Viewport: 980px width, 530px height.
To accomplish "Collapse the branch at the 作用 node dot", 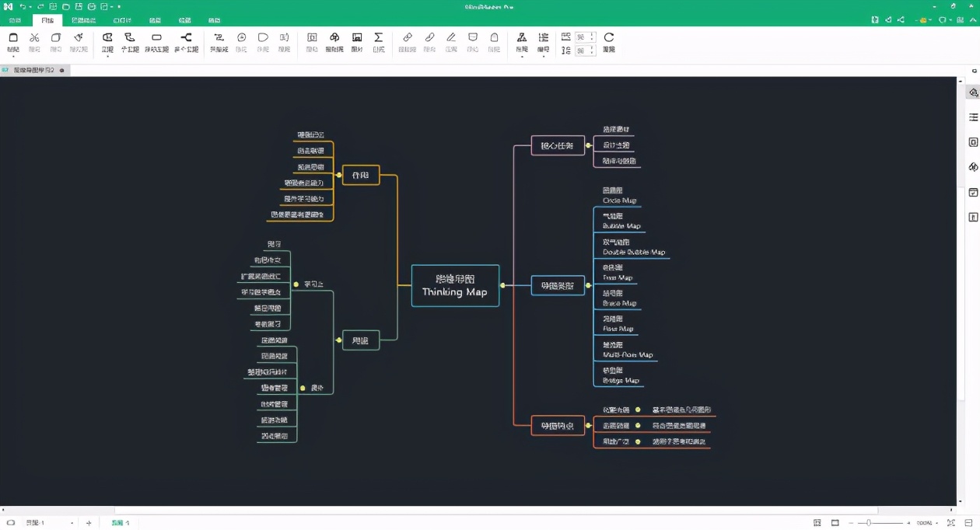I will click(x=339, y=176).
